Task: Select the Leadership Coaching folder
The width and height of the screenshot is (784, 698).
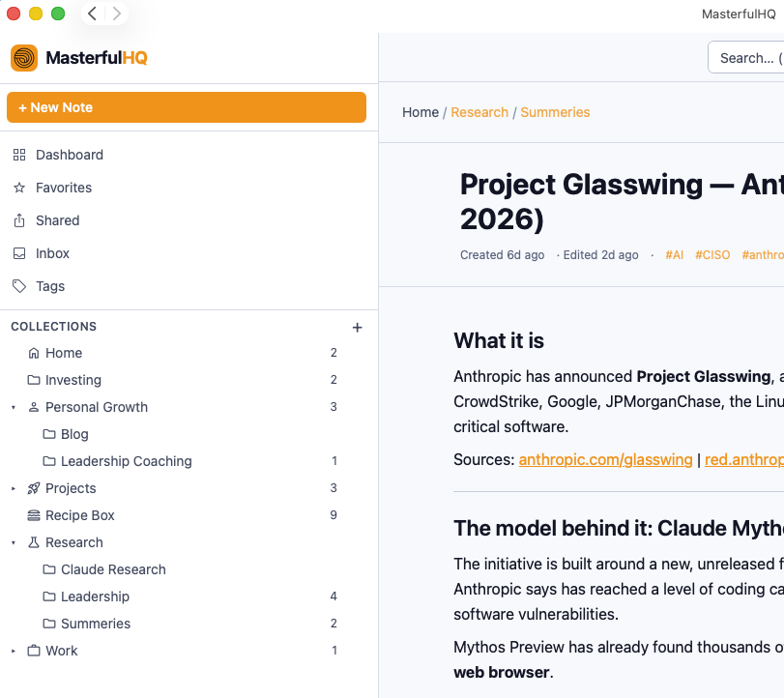Action: coord(126,461)
